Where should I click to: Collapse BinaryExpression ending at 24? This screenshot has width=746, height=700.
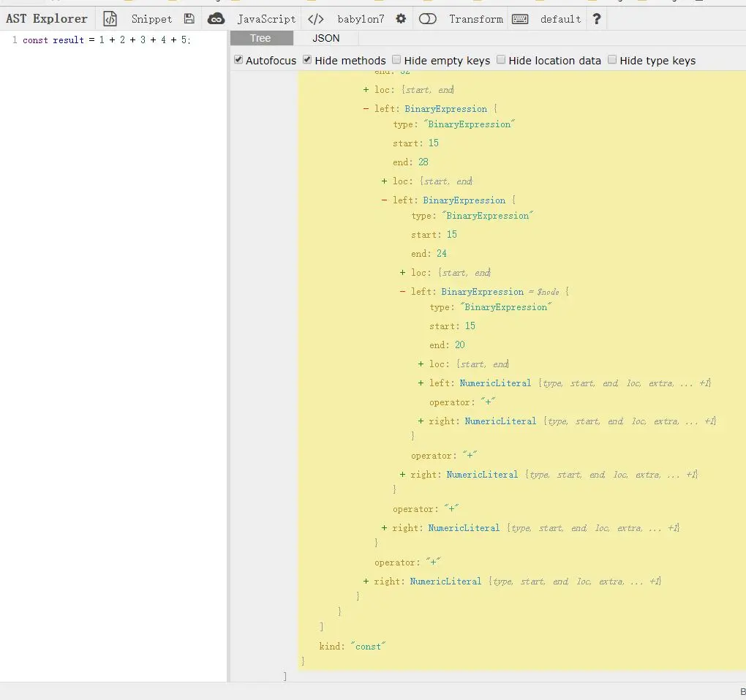pos(385,200)
